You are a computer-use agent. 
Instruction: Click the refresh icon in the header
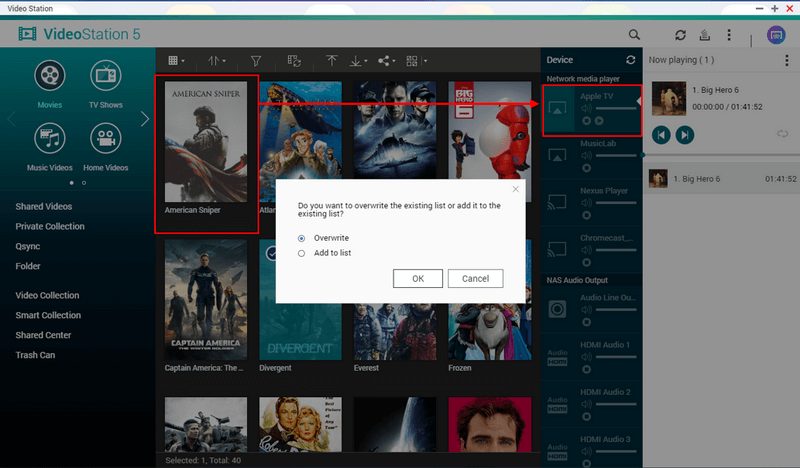(680, 35)
